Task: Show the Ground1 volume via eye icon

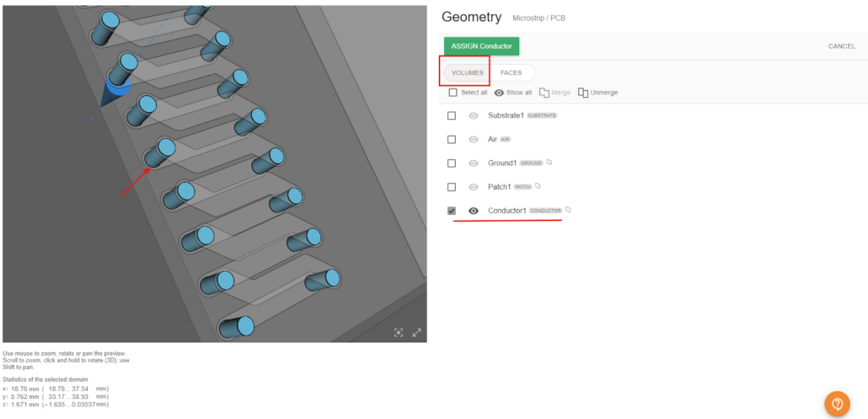Action: coord(474,163)
